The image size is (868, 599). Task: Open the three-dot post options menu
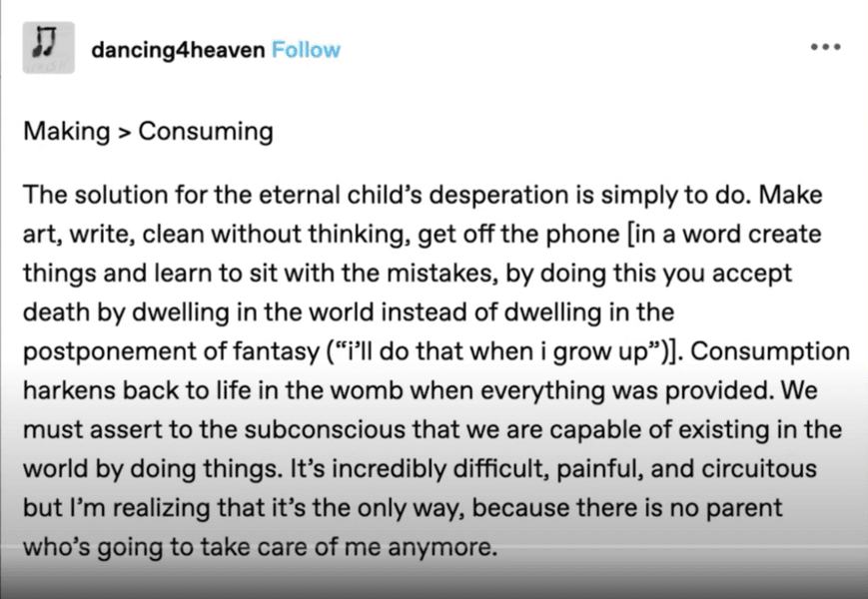[825, 47]
